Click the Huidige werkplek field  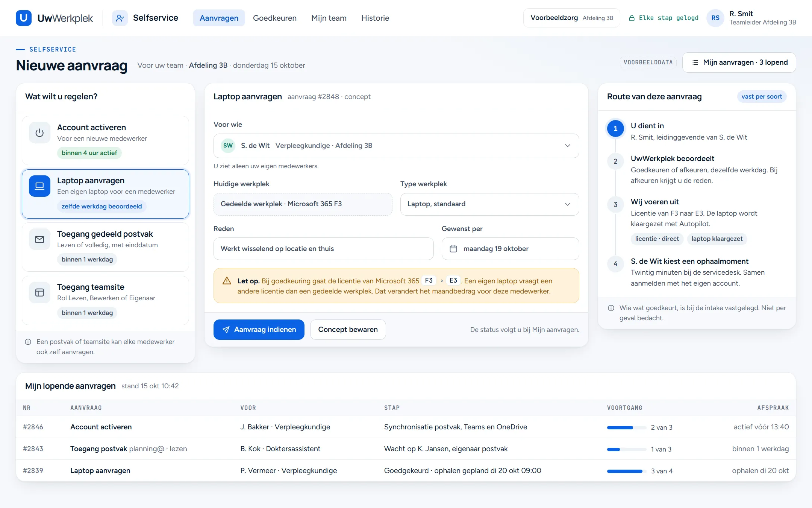click(303, 204)
